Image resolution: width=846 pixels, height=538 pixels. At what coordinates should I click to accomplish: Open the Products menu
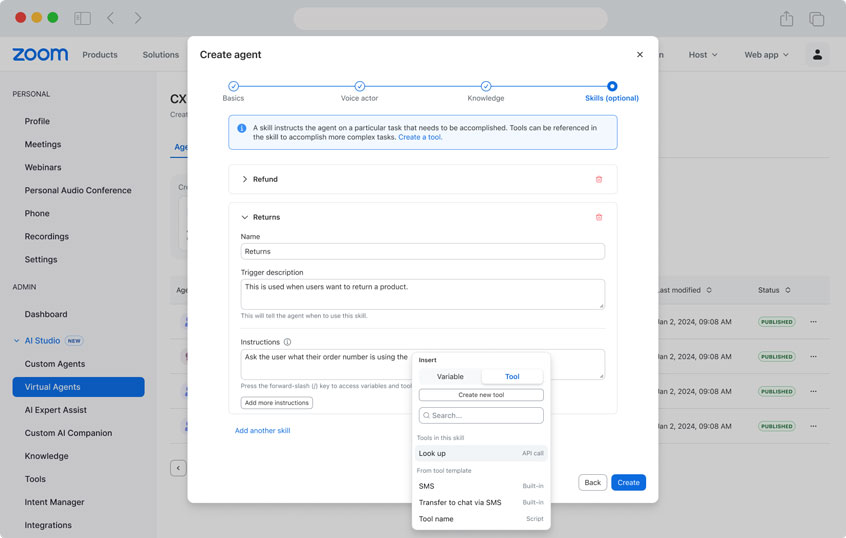(100, 55)
